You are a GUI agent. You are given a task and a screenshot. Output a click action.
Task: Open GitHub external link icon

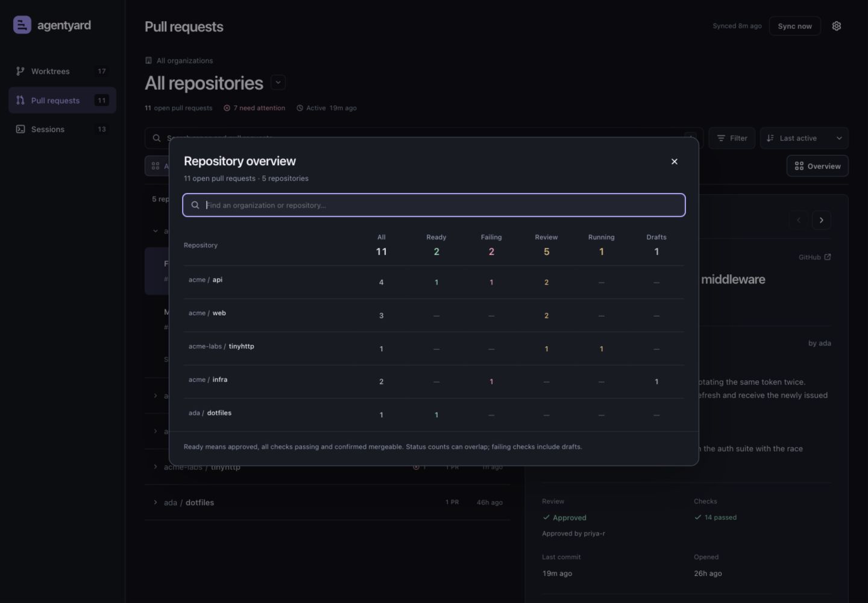(x=828, y=257)
